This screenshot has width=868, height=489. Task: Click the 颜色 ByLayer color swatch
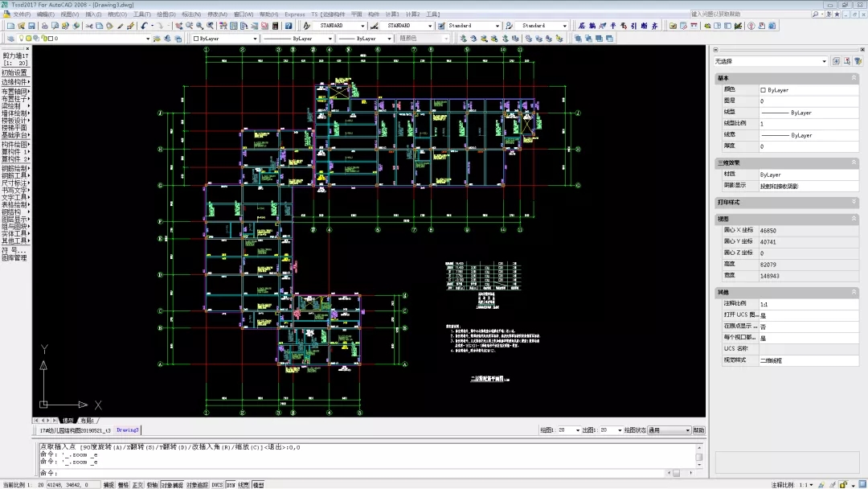click(764, 90)
